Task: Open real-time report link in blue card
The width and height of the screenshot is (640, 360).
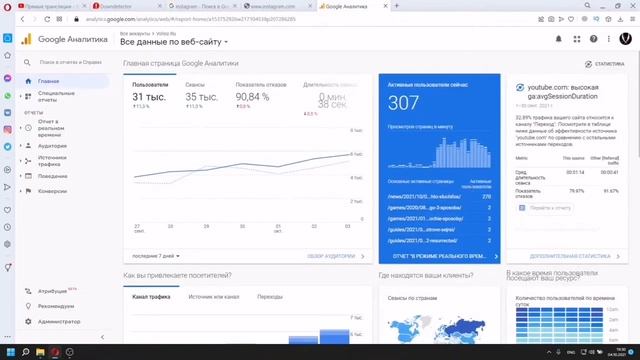Action: pyautogui.click(x=446, y=256)
